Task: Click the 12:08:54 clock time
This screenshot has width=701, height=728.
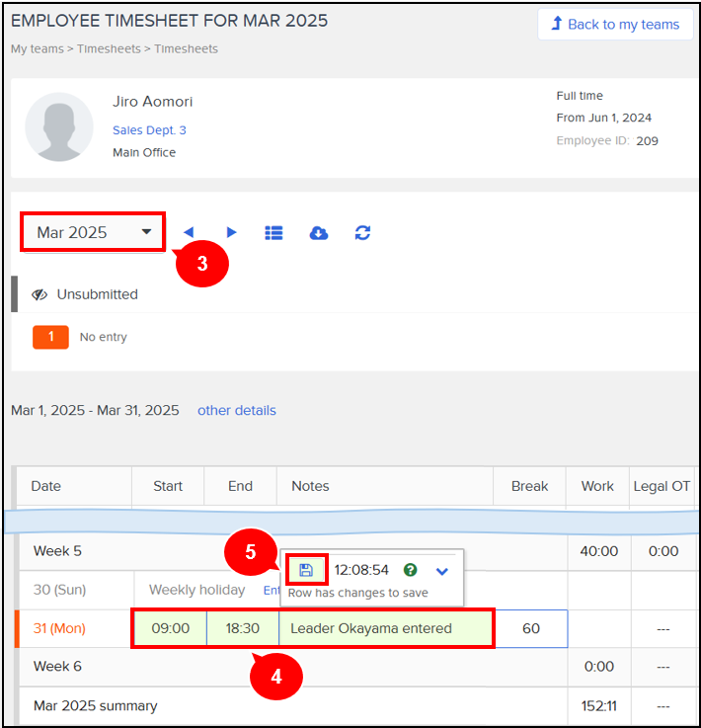Action: (361, 570)
